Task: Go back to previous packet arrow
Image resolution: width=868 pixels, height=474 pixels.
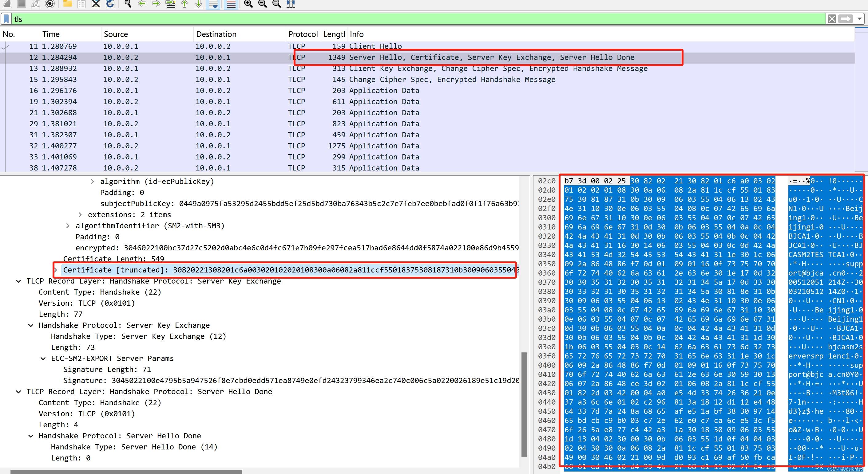Action: tap(142, 4)
